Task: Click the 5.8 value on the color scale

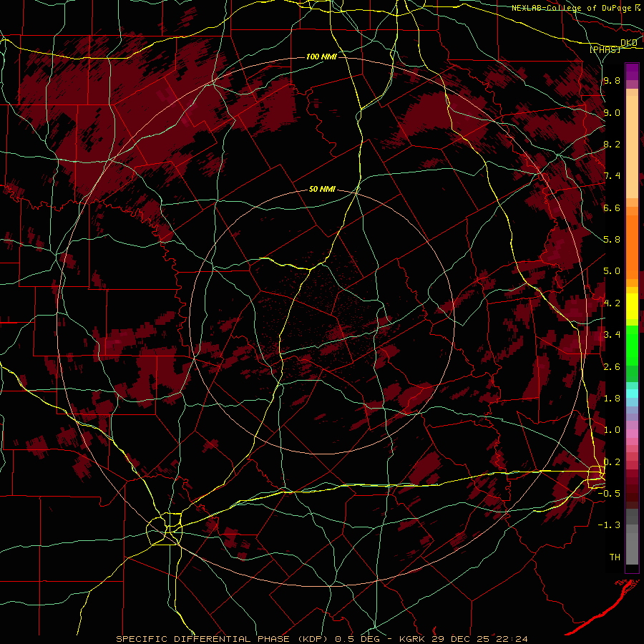Action: [x=612, y=240]
